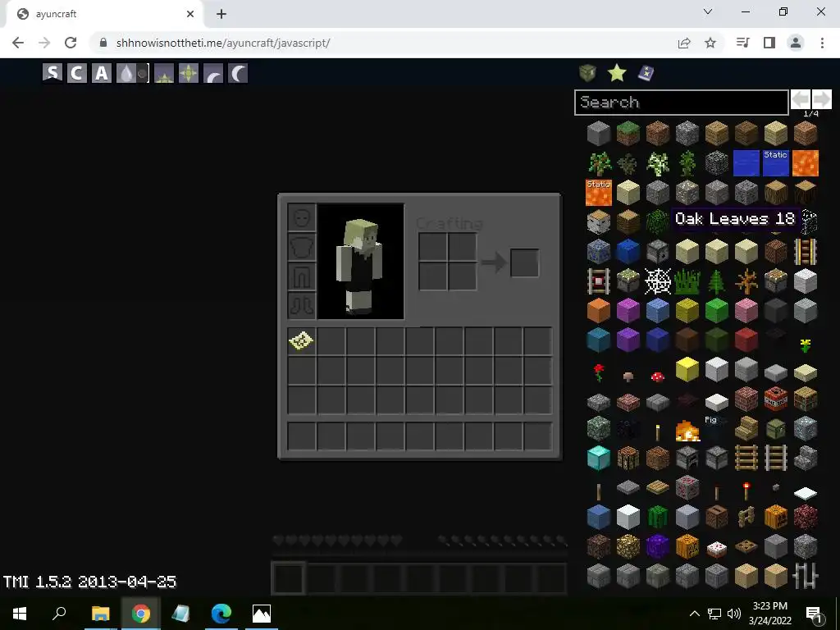Select the ayuncraft browser tab

click(104, 14)
